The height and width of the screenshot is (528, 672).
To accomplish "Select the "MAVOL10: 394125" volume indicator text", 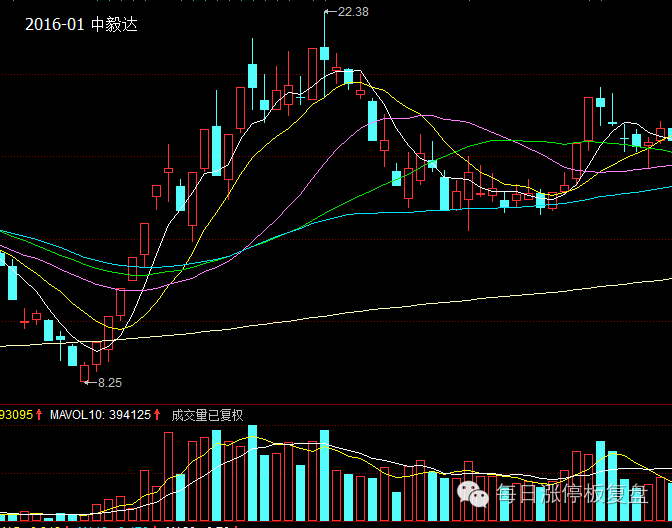I will tap(100, 415).
